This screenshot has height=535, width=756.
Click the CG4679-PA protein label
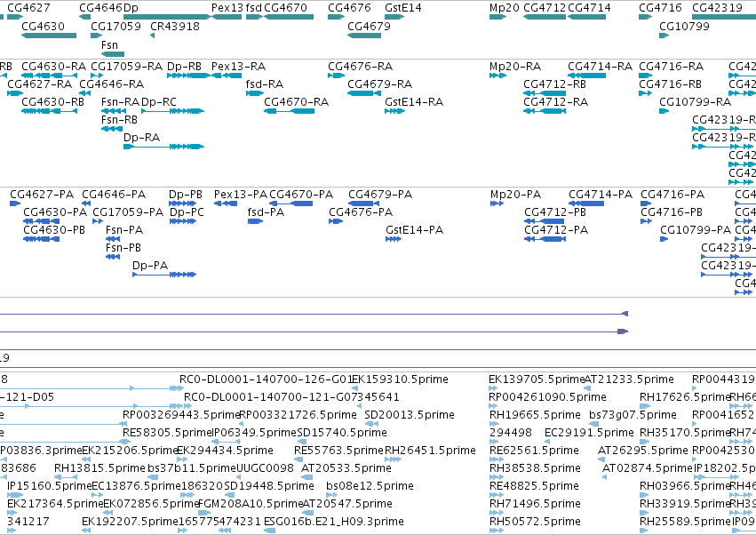click(380, 195)
